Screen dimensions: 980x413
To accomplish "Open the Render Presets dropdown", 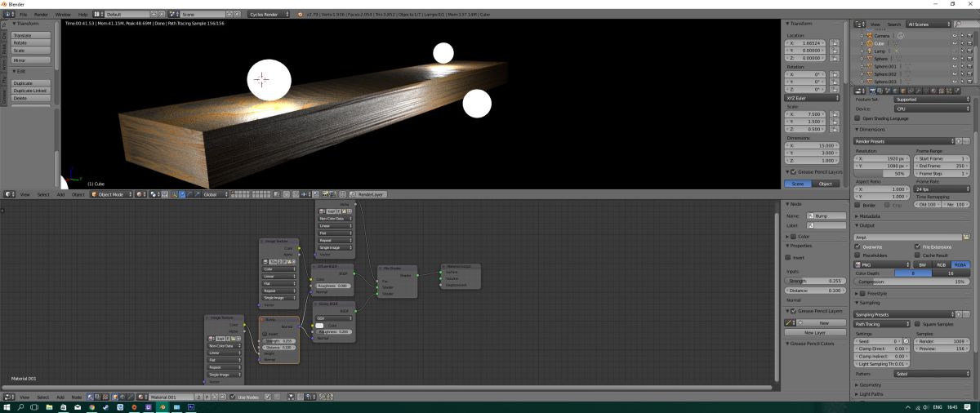I will pos(905,141).
